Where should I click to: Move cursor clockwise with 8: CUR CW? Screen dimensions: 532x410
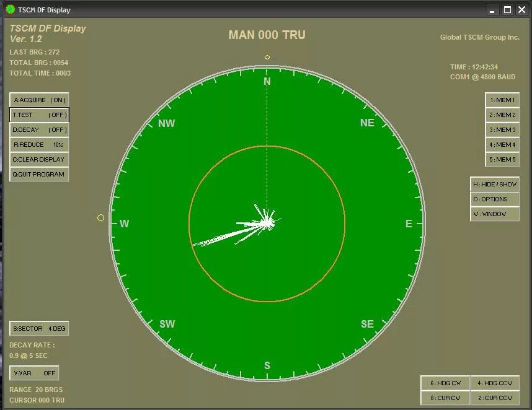point(445,398)
